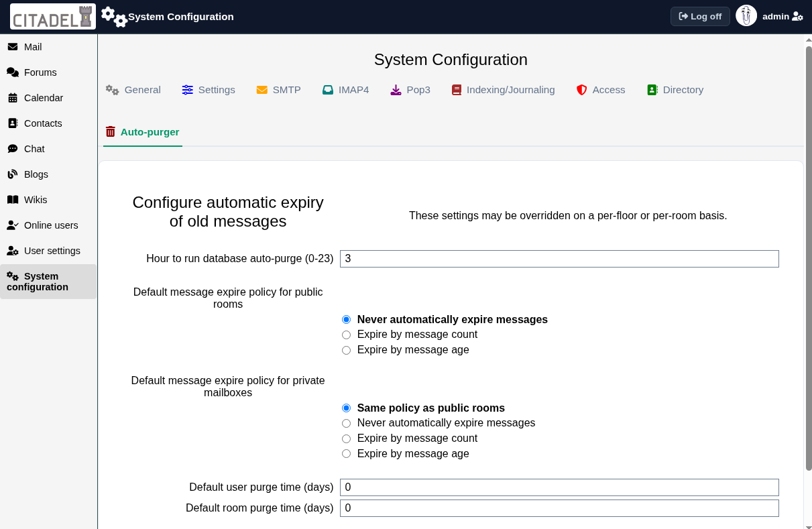
Task: Click the SMTP envelope icon
Action: pos(262,90)
